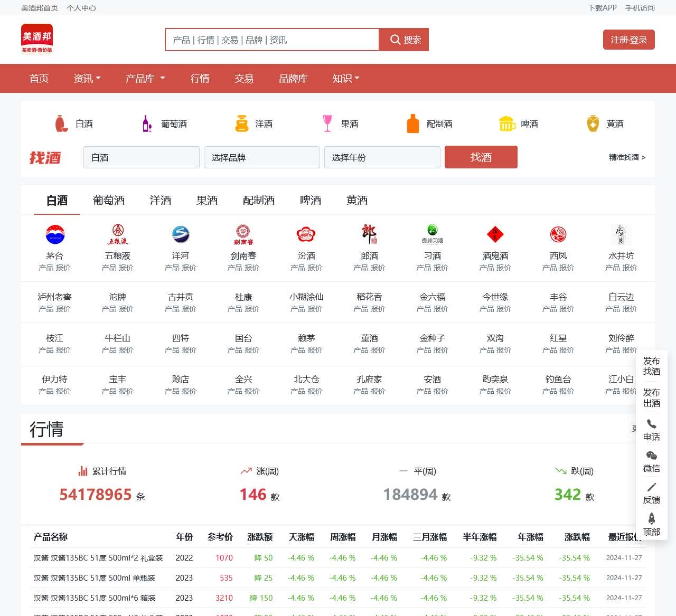676x616 pixels.
Task: Click the 反馈 pencil feedback icon
Action: [652, 487]
